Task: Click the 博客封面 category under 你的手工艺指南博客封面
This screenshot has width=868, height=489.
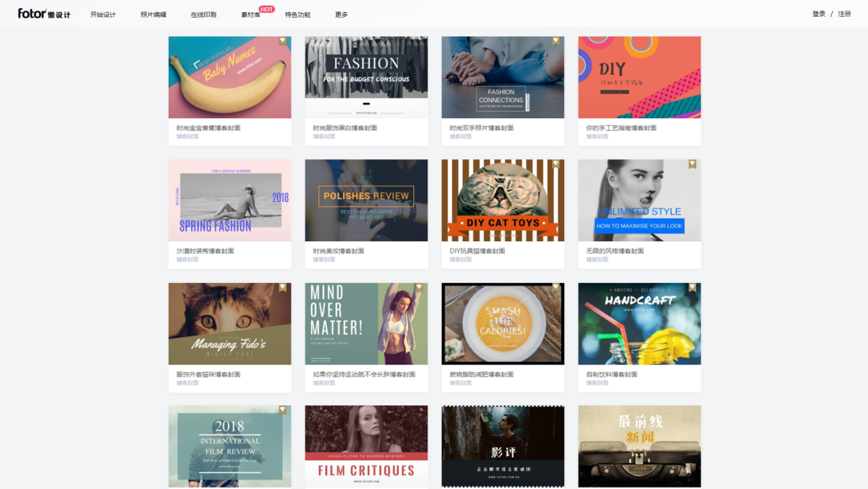Action: 596,136
